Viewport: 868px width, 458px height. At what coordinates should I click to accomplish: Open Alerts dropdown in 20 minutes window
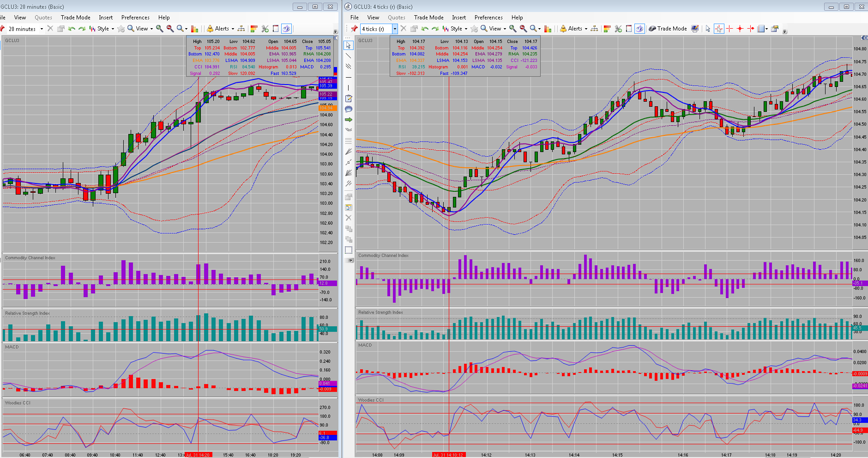221,29
